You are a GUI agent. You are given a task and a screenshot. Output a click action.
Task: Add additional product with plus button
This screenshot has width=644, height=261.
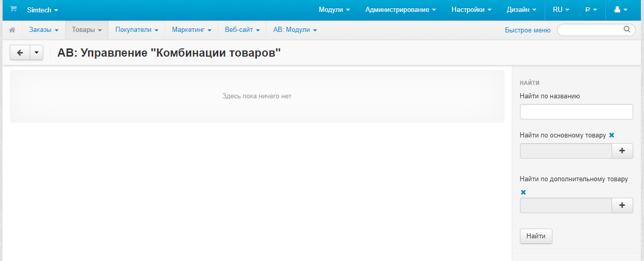tap(622, 205)
